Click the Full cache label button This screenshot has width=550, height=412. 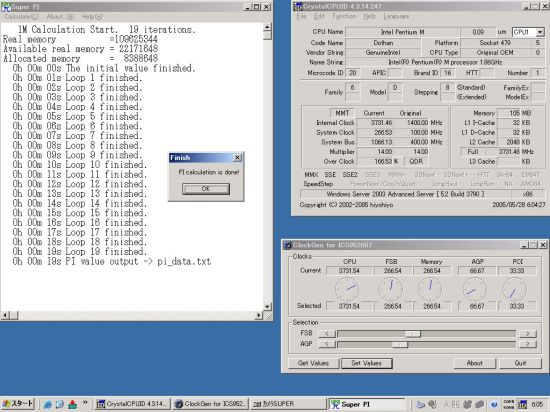point(472,151)
